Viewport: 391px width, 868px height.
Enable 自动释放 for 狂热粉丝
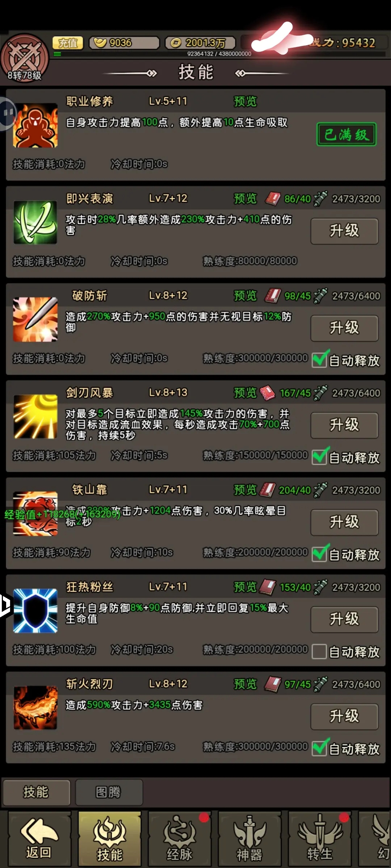319,651
